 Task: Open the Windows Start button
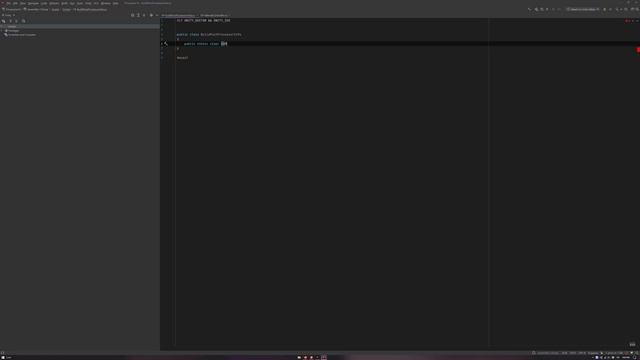pyautogui.click(x=2, y=358)
